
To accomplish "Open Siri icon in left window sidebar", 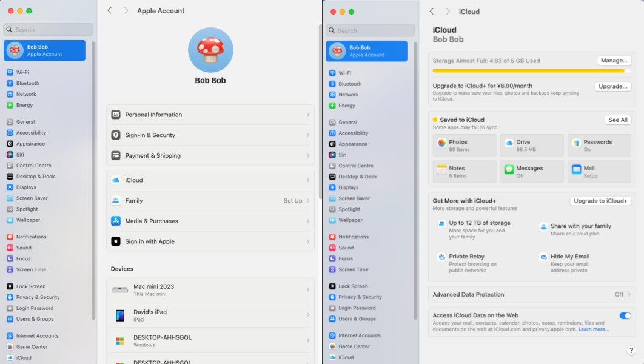I will [10, 155].
